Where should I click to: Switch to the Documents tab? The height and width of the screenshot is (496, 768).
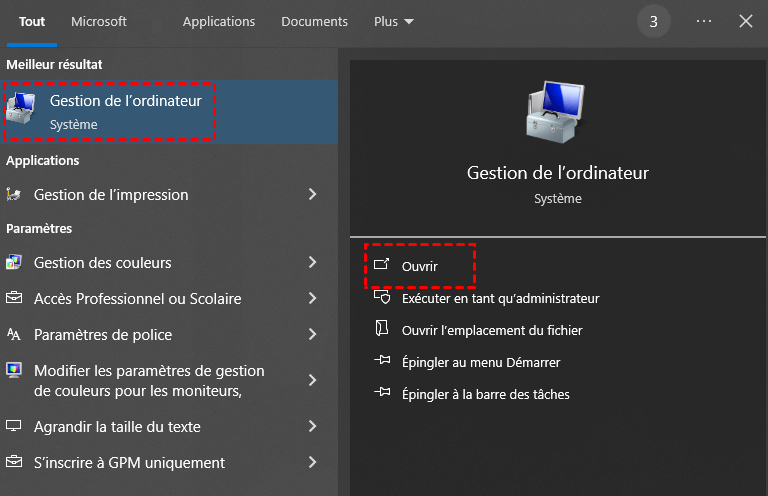click(x=314, y=22)
